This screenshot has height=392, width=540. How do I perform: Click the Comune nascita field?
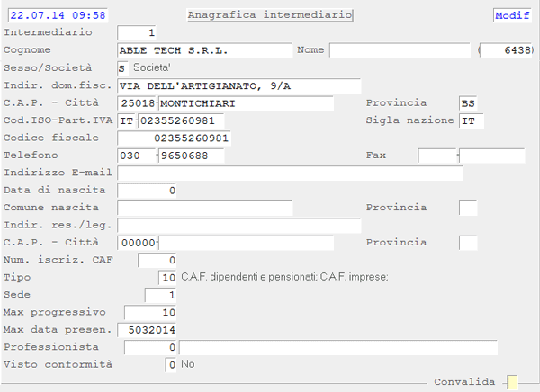pyautogui.click(x=204, y=208)
